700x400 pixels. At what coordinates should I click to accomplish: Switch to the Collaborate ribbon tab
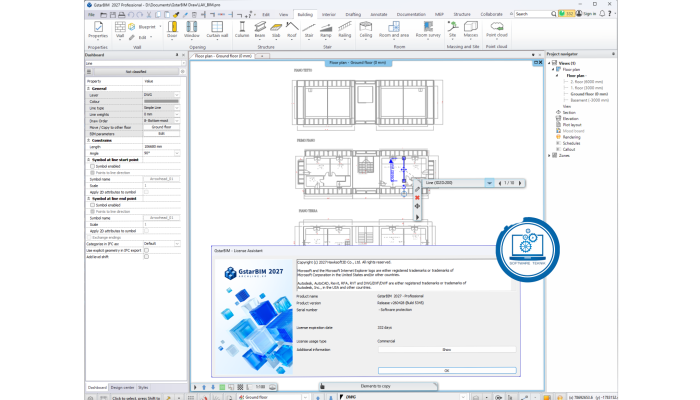[491, 14]
